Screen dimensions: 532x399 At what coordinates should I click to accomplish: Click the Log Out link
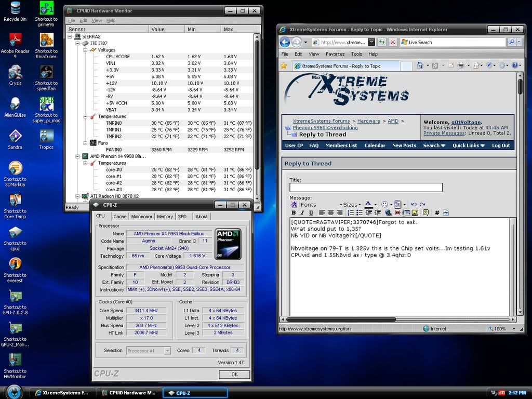coord(501,145)
